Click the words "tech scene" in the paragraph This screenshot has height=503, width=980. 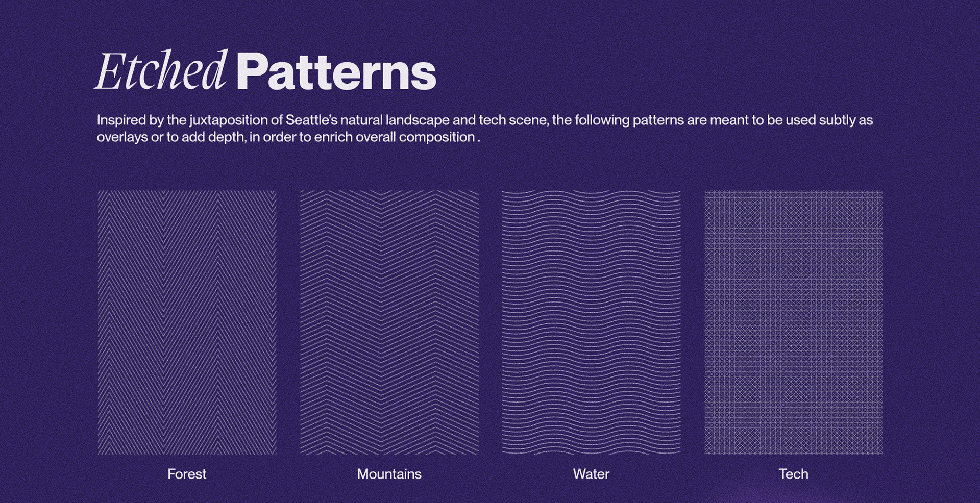(x=513, y=120)
